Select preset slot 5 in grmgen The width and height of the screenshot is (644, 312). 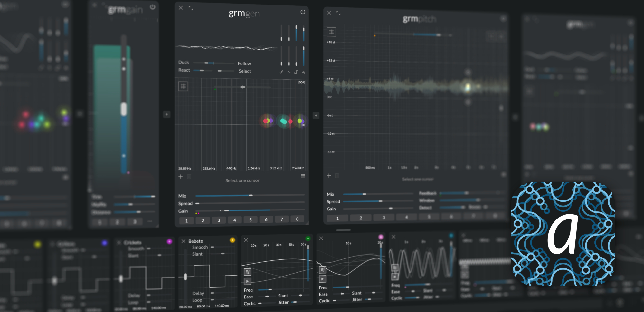(250, 220)
